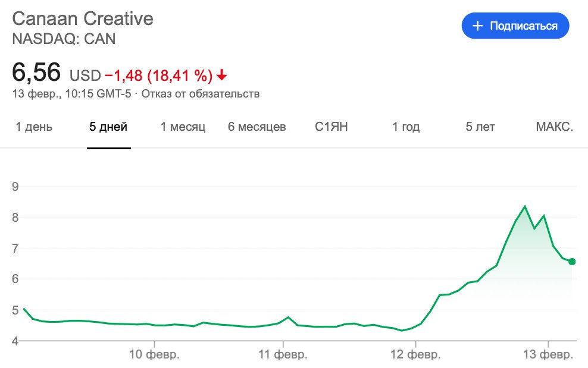View the 5 лет chart range
This screenshot has height=368, width=588.
pos(480,127)
